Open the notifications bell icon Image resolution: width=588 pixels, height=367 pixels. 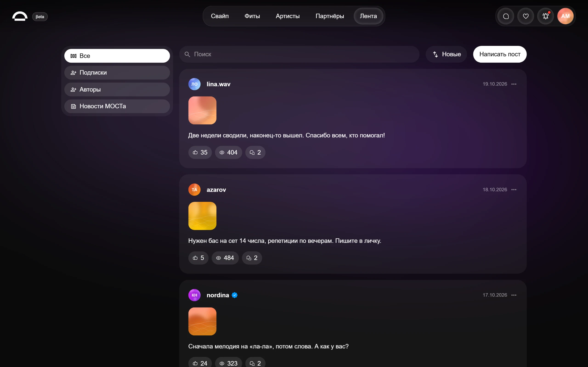tap(546, 16)
